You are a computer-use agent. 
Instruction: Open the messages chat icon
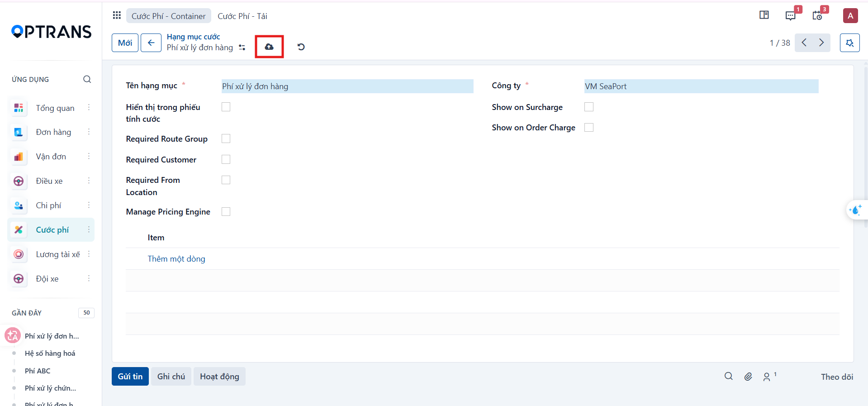(x=790, y=16)
